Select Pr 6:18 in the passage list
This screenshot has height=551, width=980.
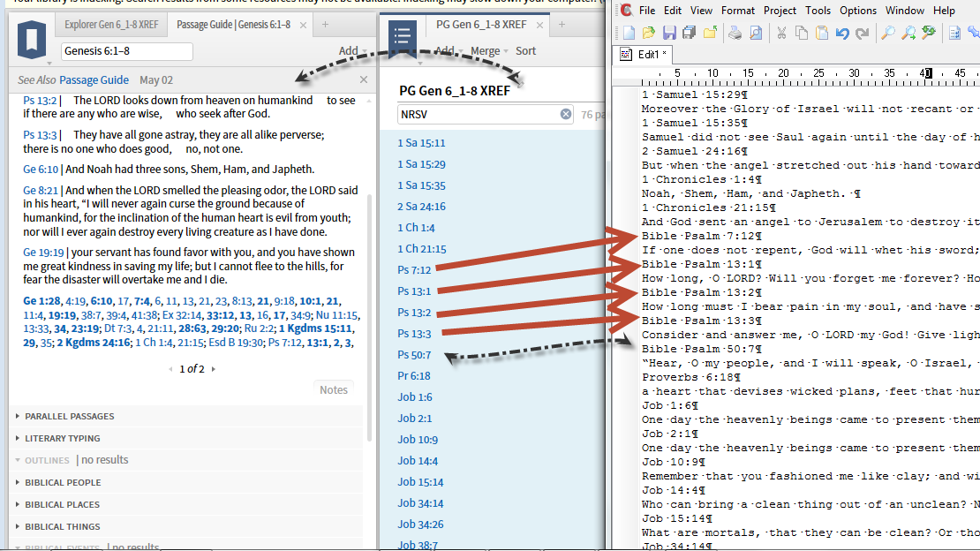[x=414, y=376]
